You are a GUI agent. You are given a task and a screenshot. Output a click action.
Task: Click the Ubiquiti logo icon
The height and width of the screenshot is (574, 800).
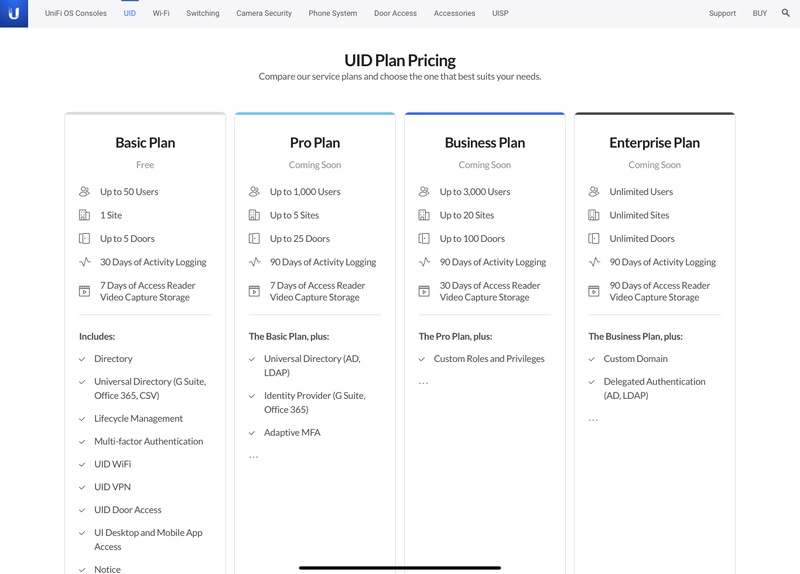click(14, 14)
